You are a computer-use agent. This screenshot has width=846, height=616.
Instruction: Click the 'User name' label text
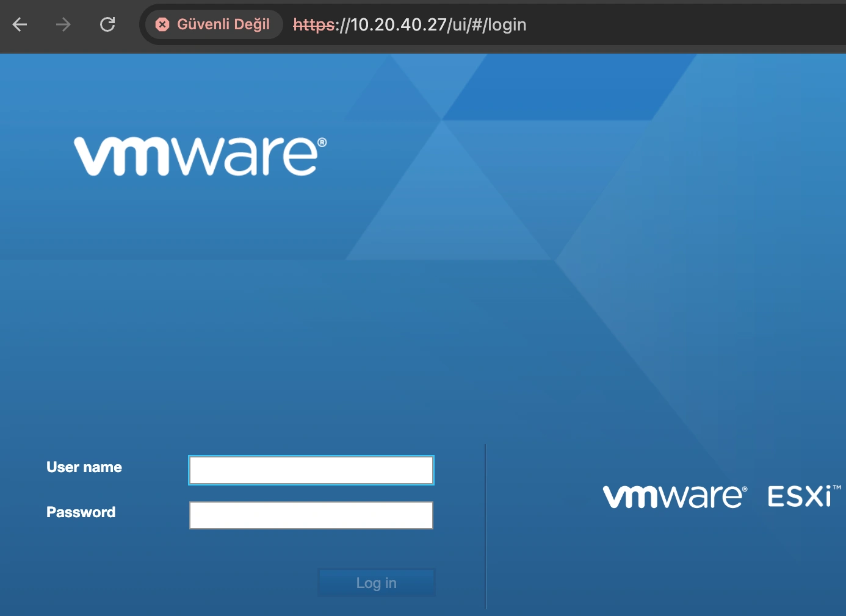[84, 467]
